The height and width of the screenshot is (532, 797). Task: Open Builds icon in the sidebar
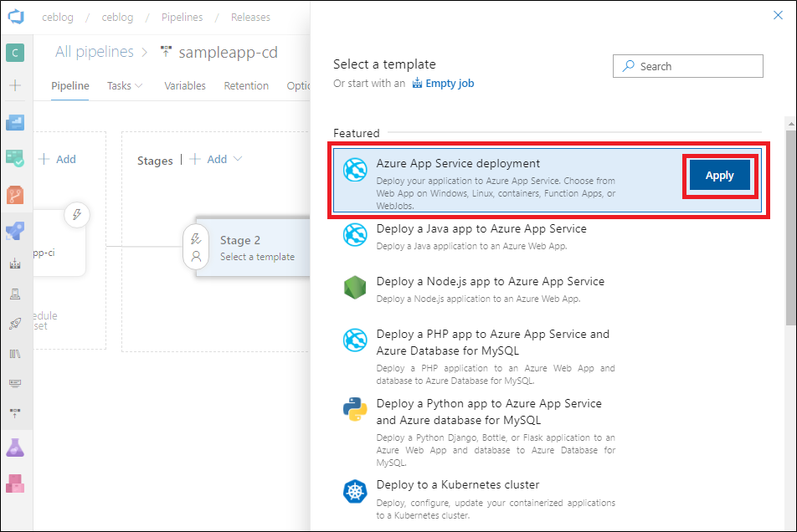click(15, 263)
